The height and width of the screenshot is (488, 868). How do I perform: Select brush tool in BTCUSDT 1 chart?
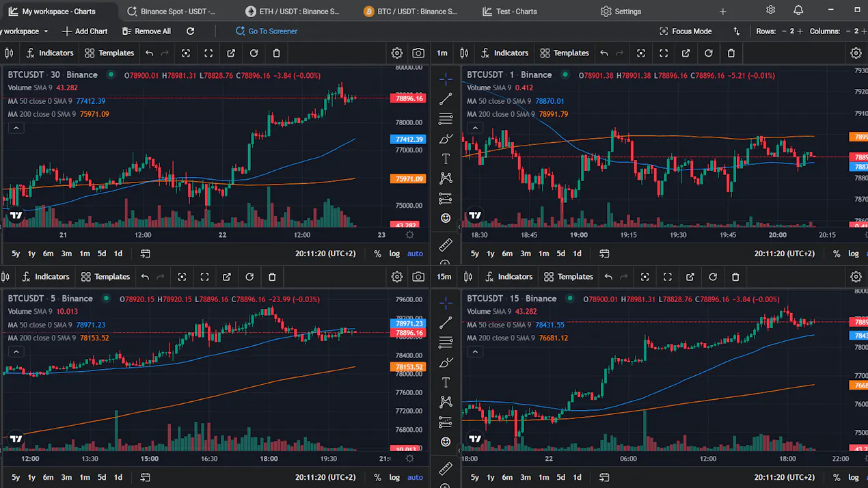click(x=446, y=139)
